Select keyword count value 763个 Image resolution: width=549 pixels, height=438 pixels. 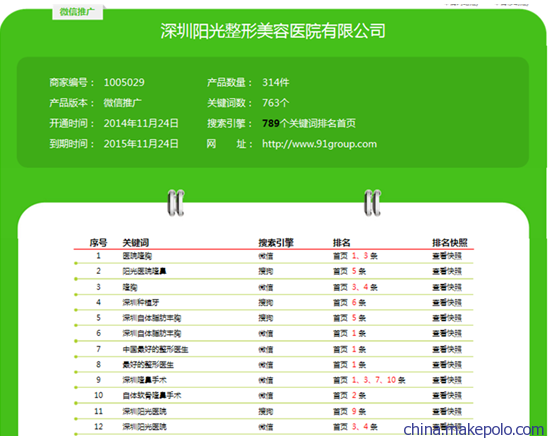click(276, 103)
